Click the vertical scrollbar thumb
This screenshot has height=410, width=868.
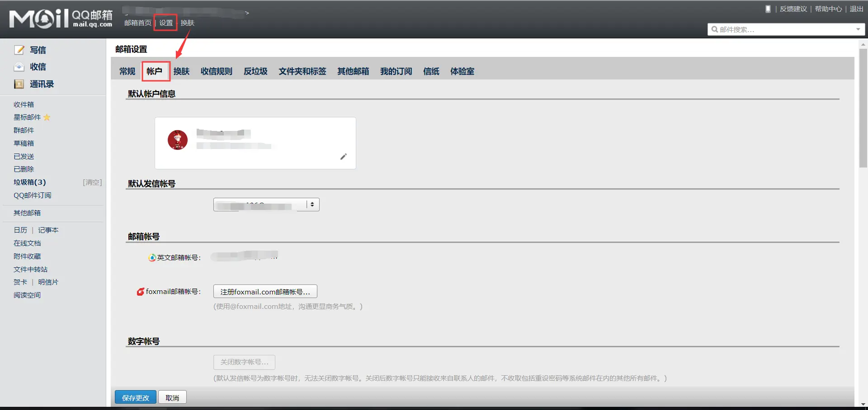863,108
